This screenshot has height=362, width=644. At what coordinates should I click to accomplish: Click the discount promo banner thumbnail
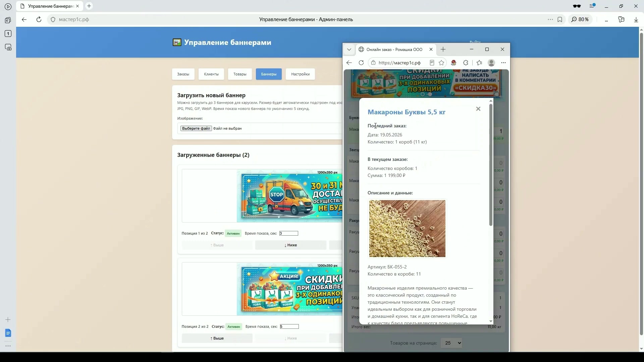(289, 289)
